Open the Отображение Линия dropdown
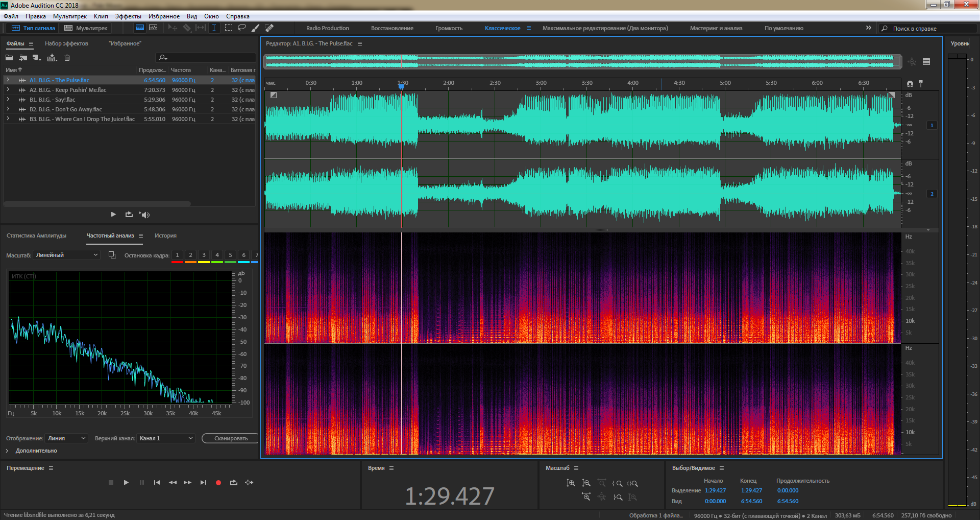Viewport: 980px width, 520px height. click(67, 438)
